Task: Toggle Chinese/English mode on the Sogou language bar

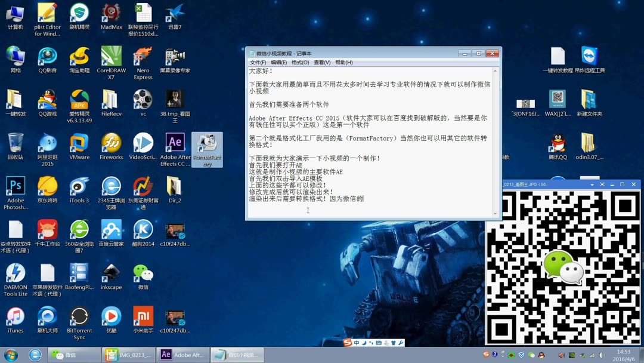Action: (x=357, y=343)
